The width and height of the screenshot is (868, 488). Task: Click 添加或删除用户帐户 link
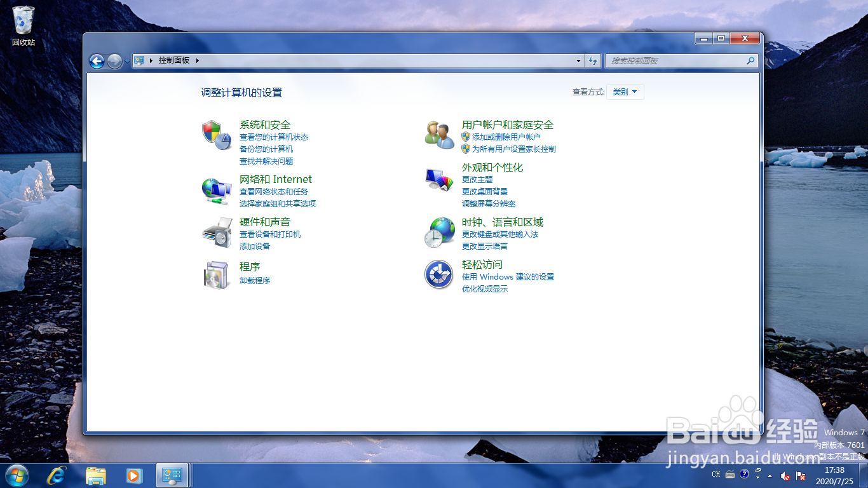tap(506, 137)
